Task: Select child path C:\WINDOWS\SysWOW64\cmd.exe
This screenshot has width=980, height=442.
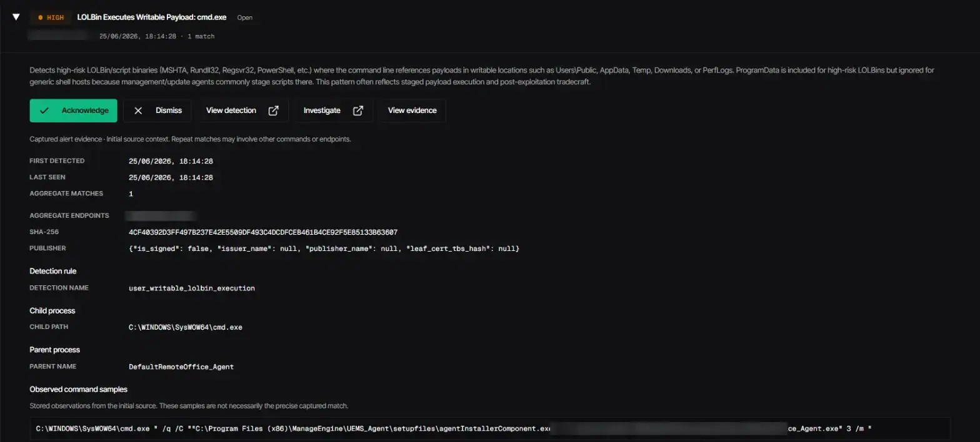Action: click(x=185, y=327)
